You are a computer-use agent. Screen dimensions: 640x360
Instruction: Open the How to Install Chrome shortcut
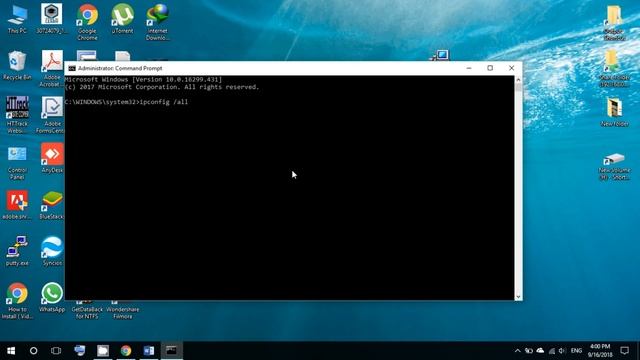click(17, 301)
